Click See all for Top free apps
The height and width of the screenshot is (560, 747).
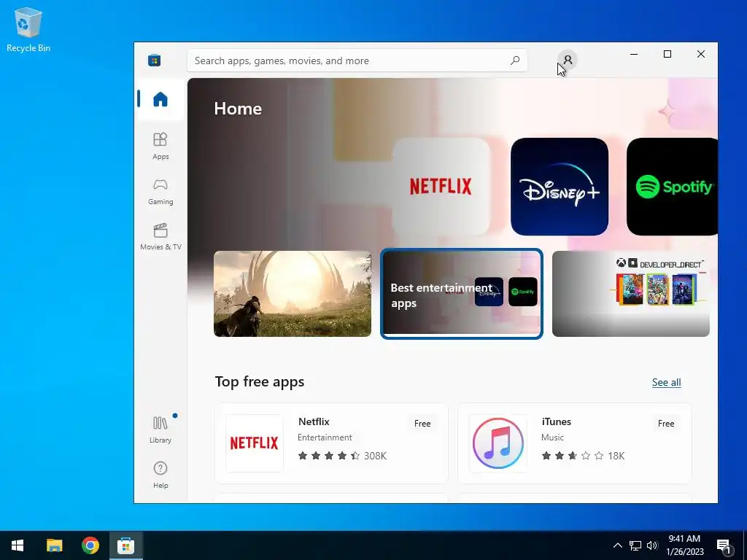pos(666,382)
